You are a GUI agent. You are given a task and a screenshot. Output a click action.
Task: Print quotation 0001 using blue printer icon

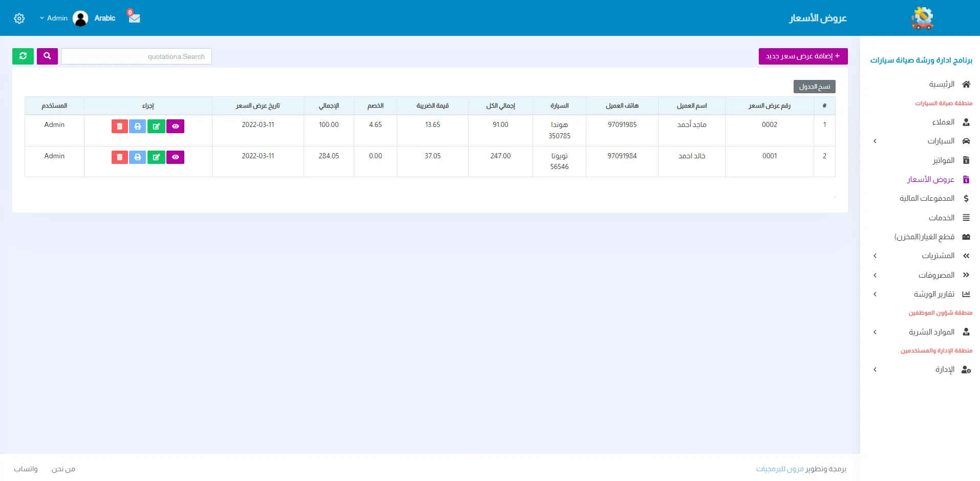tap(138, 157)
